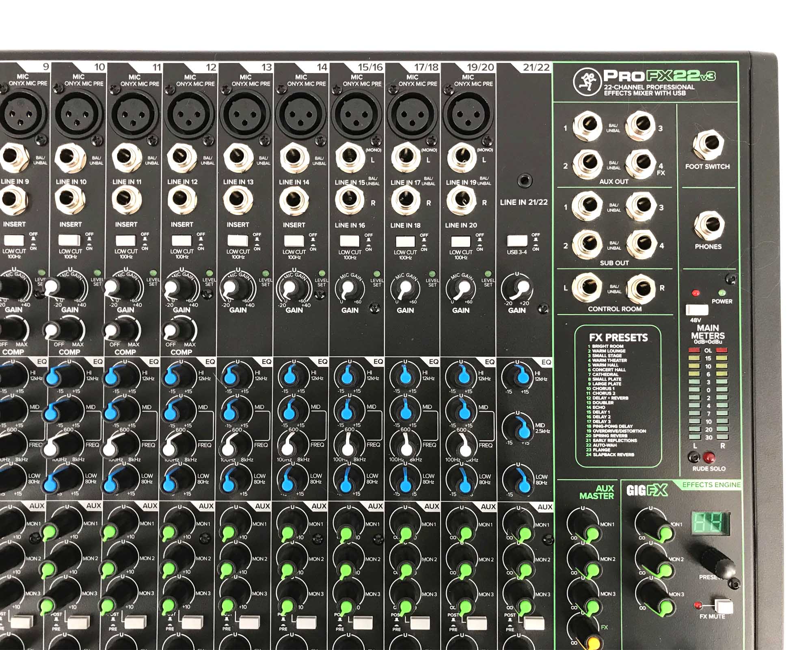Click the green POWER LED
The height and width of the screenshot is (650, 812).
[722, 292]
